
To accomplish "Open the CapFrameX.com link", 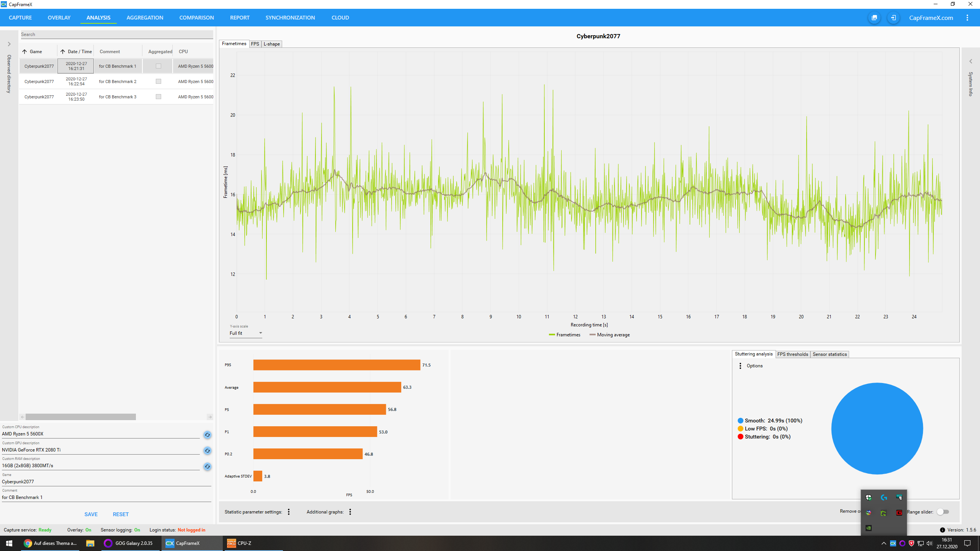I will (x=931, y=18).
